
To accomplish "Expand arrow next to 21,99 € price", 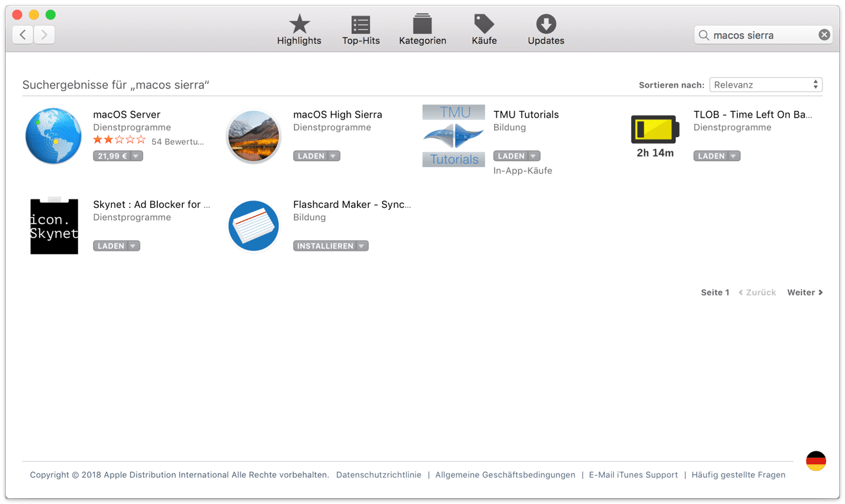I will [x=136, y=156].
